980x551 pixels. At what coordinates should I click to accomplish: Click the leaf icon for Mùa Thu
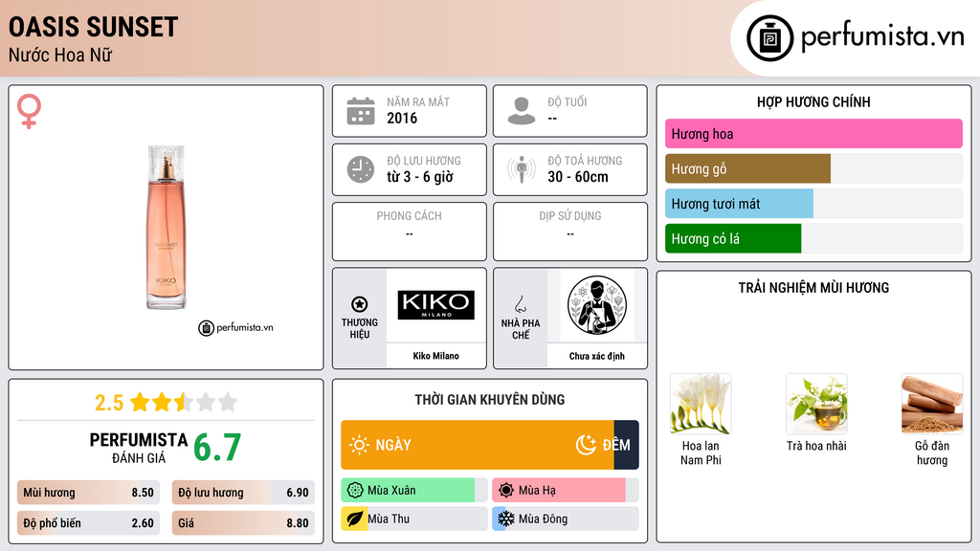coord(355,519)
